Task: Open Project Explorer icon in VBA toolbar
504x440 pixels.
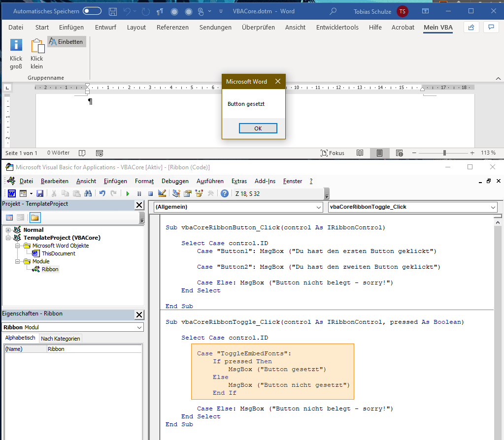Action: point(176,193)
